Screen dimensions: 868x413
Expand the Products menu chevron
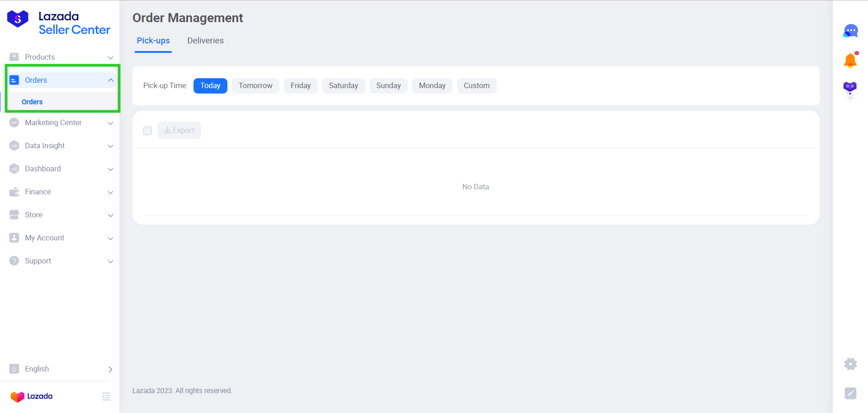point(110,57)
